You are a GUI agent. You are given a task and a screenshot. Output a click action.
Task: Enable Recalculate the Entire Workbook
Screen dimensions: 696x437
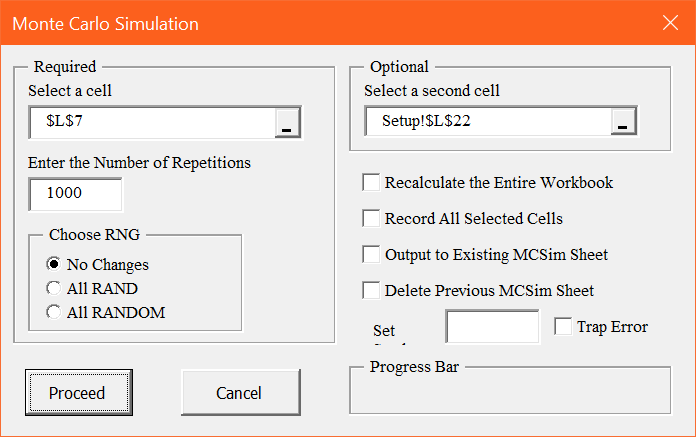pos(371,183)
